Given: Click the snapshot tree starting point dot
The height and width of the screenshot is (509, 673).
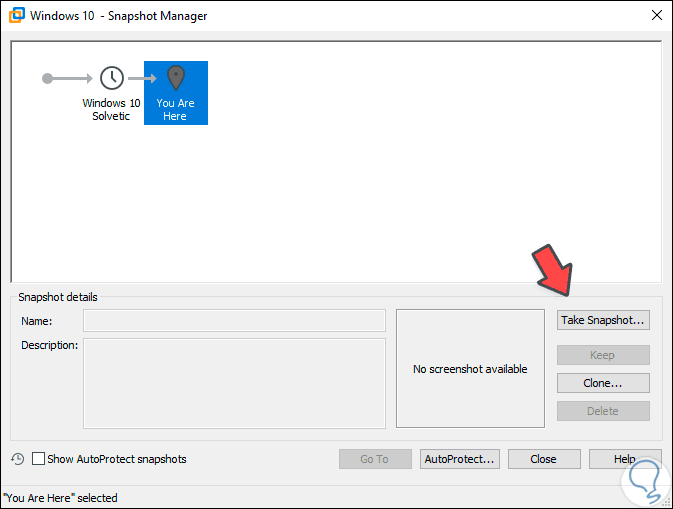Looking at the screenshot, I should (x=47, y=79).
